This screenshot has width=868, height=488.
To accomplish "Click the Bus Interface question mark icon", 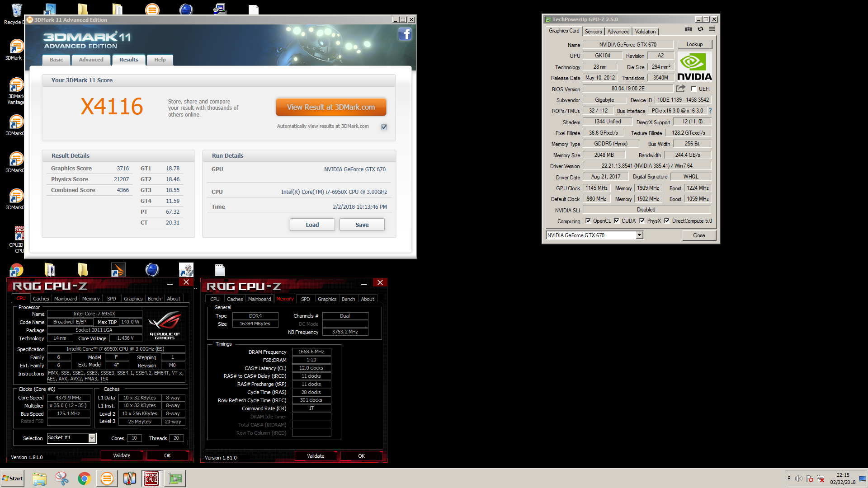I will tap(710, 111).
